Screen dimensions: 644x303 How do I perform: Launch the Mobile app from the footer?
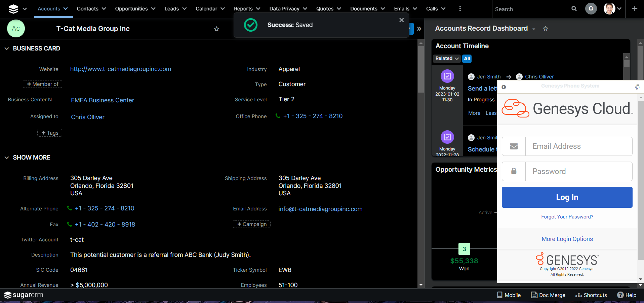coord(509,295)
